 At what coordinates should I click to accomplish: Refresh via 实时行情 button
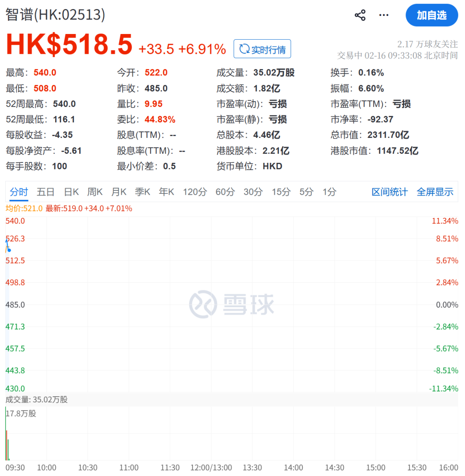tap(262, 49)
